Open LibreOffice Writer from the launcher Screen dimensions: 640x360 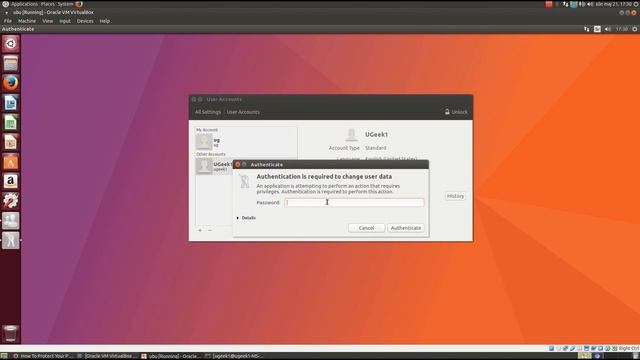point(11,103)
